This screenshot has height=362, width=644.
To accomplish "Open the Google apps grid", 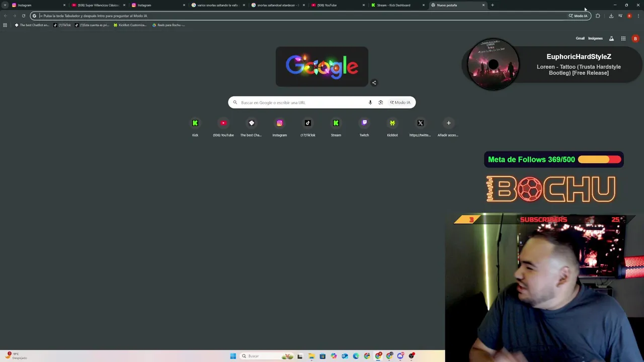I will pyautogui.click(x=623, y=38).
